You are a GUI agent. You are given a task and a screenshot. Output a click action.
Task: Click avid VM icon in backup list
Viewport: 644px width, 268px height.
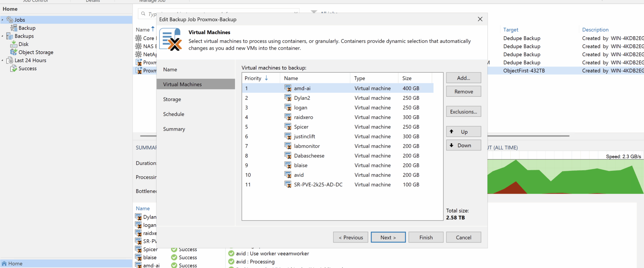(288, 175)
